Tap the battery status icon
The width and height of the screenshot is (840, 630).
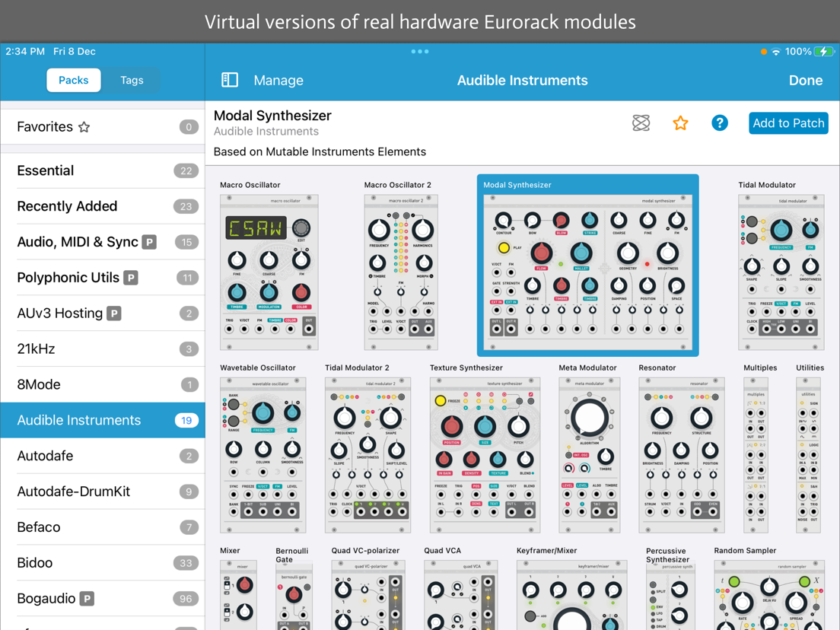[x=824, y=52]
